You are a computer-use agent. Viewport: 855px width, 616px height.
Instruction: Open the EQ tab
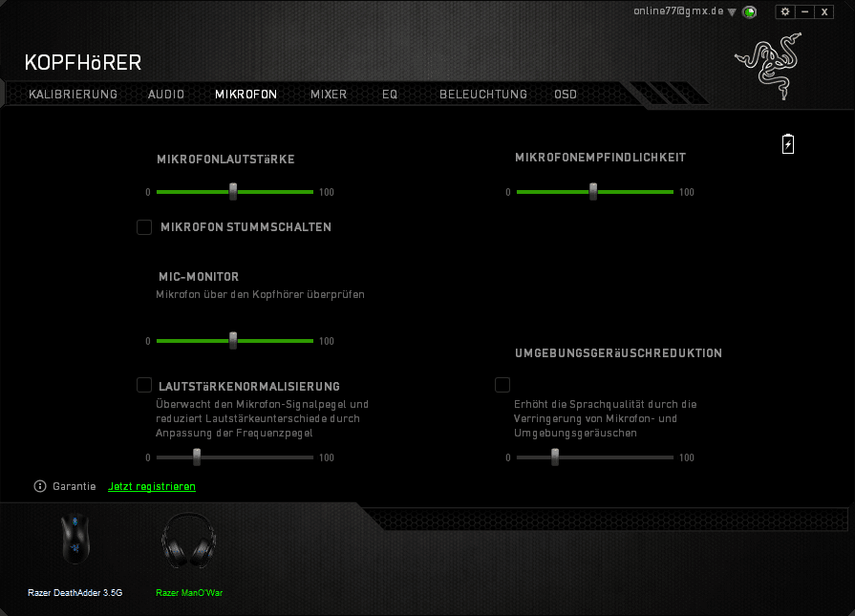(x=390, y=95)
